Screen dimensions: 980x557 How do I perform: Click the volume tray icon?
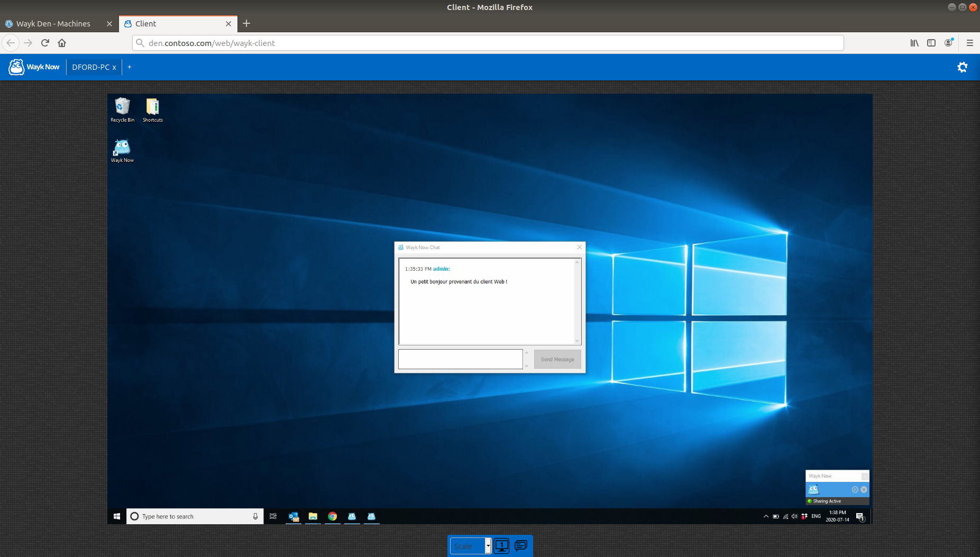[794, 516]
